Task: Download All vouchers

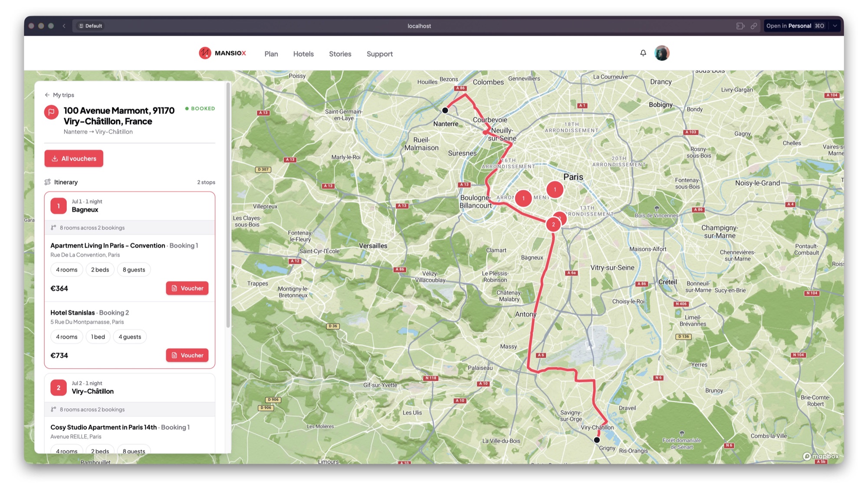Action: tap(74, 159)
